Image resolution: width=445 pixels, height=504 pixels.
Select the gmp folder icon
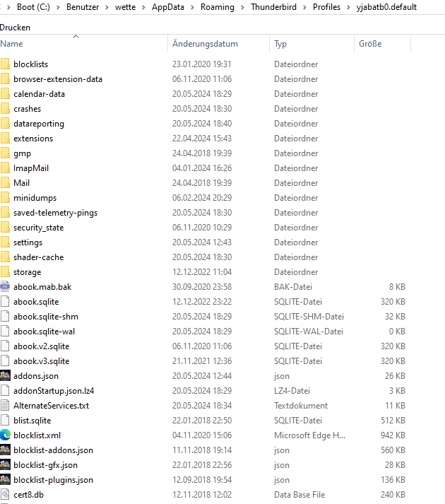[5, 153]
